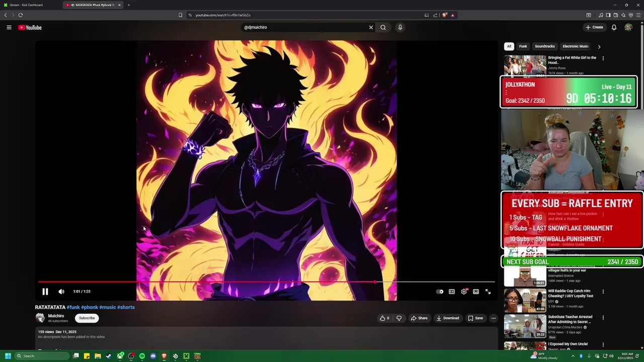This screenshot has height=362, width=644.
Task: Select the Funk filter chip
Action: (x=523, y=46)
